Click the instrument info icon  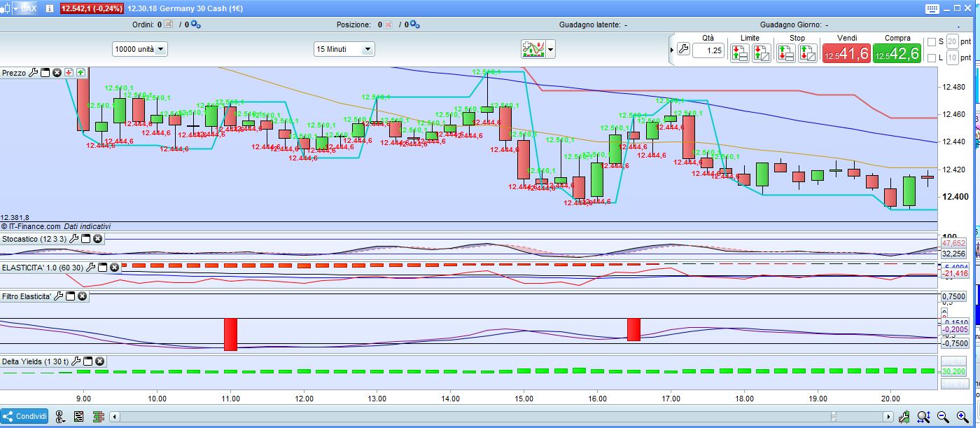[x=48, y=9]
